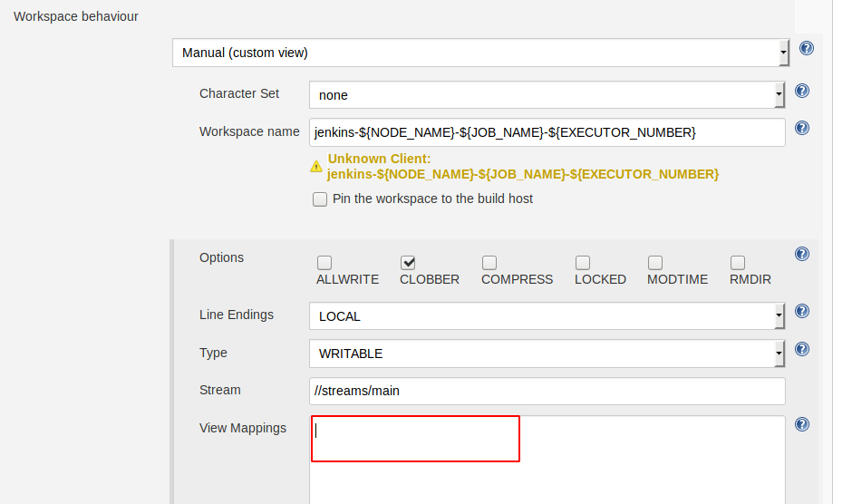Expand the Character Set dropdown

point(547,94)
